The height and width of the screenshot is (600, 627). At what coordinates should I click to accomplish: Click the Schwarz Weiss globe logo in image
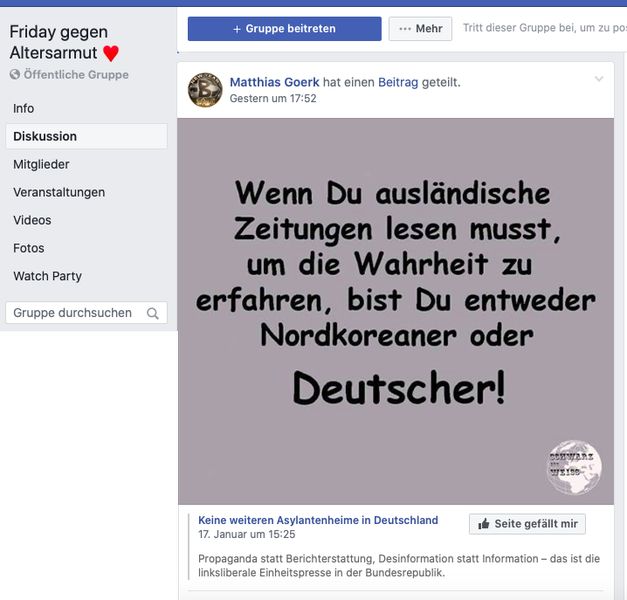(x=573, y=467)
